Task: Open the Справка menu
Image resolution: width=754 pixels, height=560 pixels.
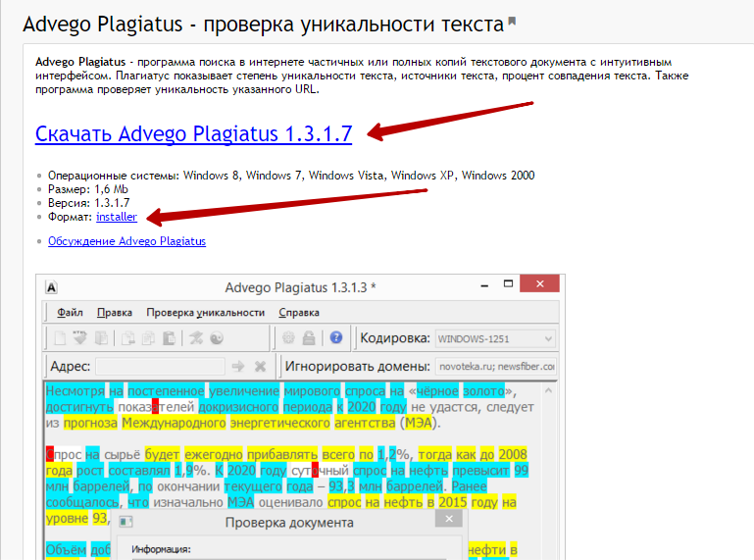Action: (x=299, y=313)
